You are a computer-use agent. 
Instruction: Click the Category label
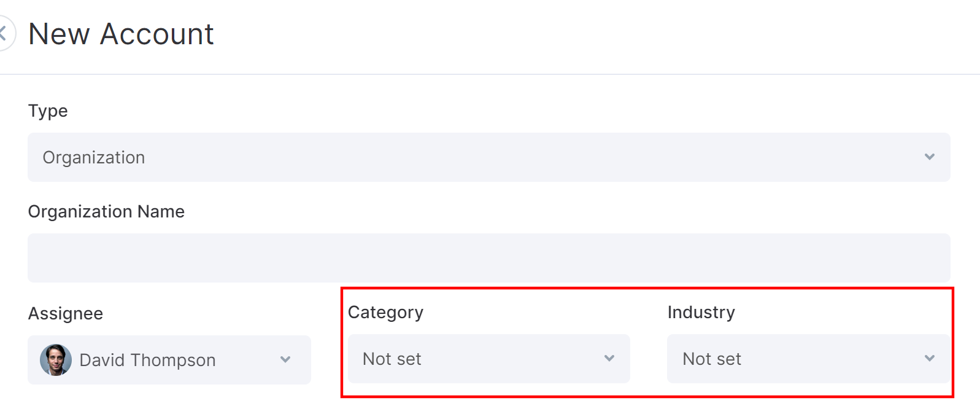(385, 313)
